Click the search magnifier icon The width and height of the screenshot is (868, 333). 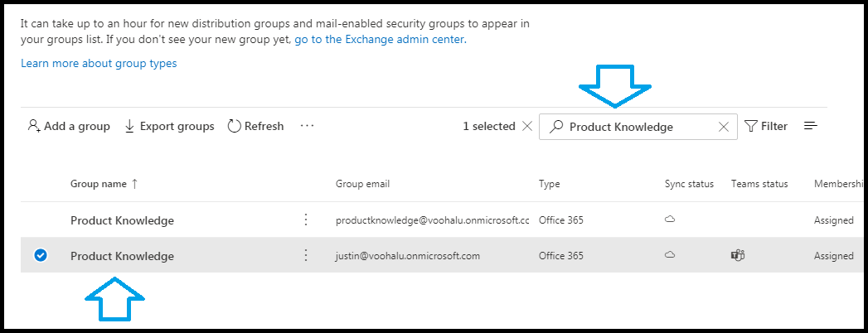pyautogui.click(x=555, y=127)
